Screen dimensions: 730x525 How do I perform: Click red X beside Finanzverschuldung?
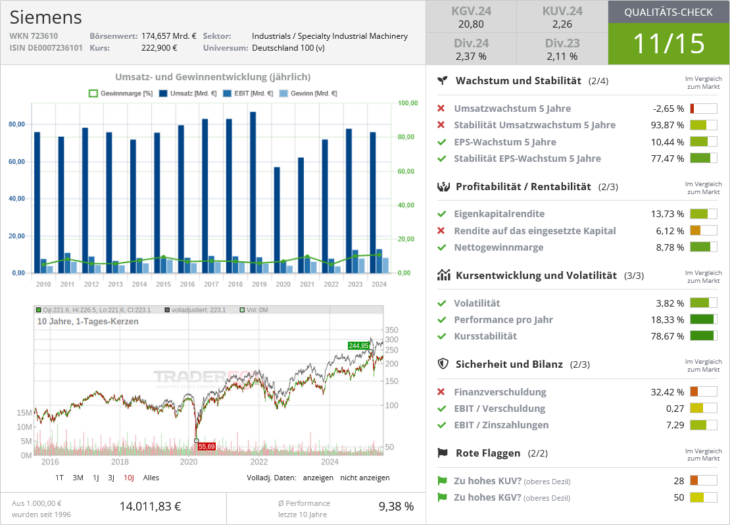coord(441,392)
